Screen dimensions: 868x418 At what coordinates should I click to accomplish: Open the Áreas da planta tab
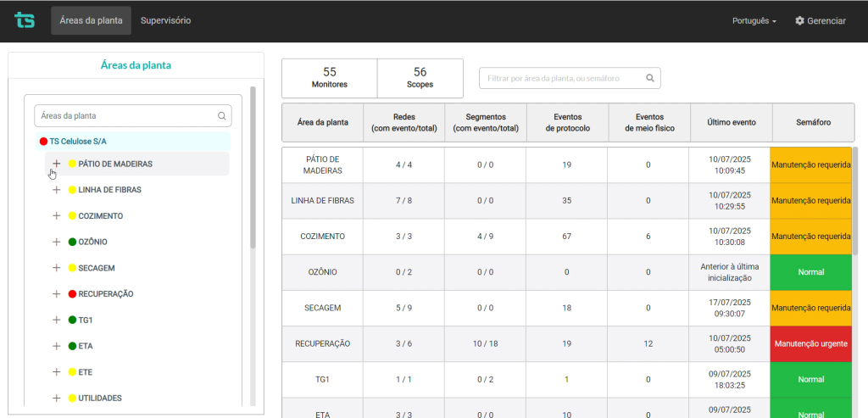coord(91,20)
